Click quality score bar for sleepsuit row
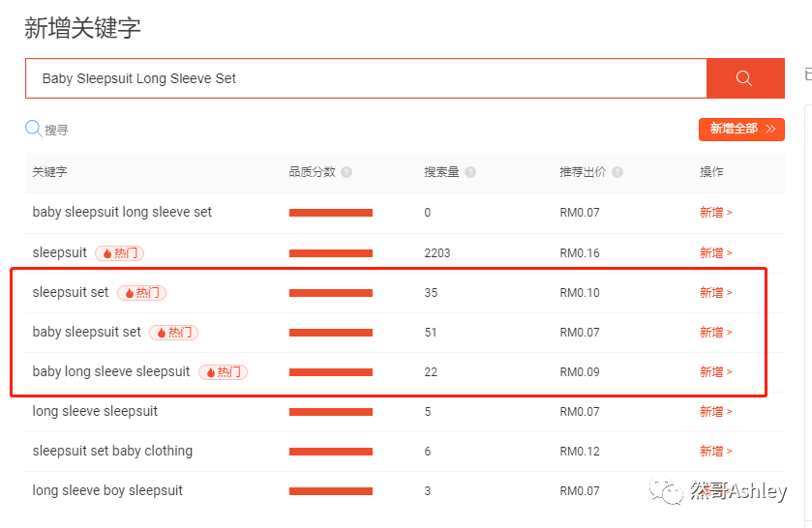This screenshot has height=528, width=812. [330, 253]
